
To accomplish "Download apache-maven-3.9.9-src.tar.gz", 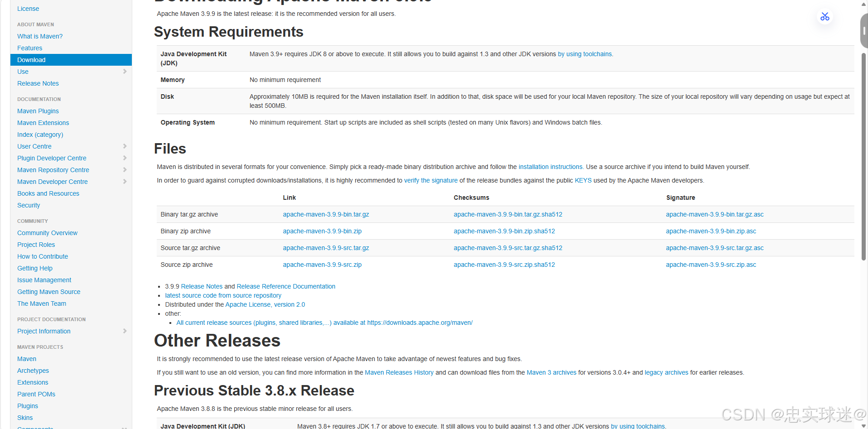I will [326, 248].
